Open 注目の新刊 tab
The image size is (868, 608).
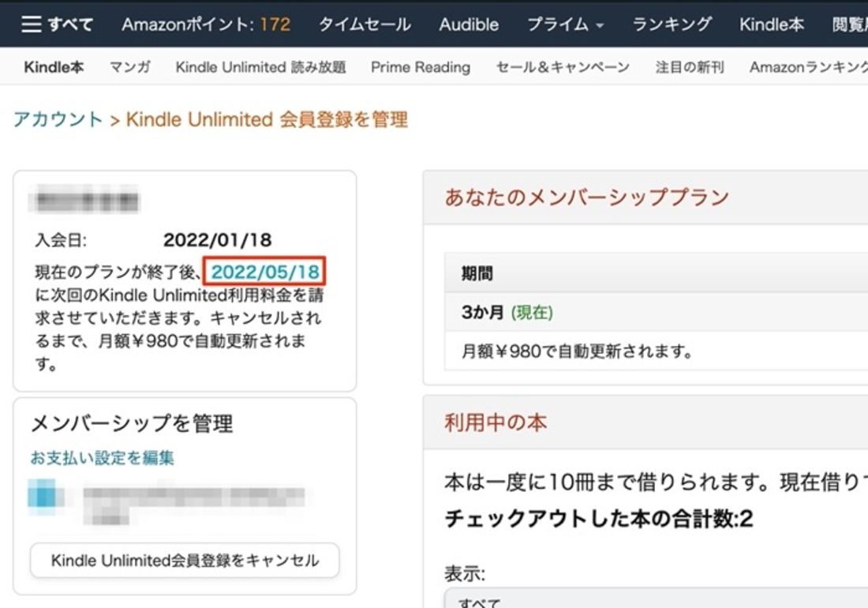690,67
